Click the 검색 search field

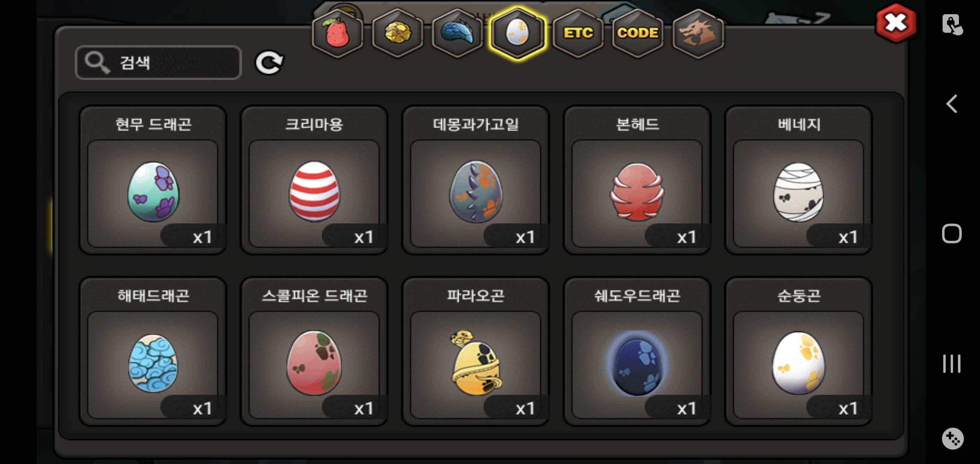point(158,63)
